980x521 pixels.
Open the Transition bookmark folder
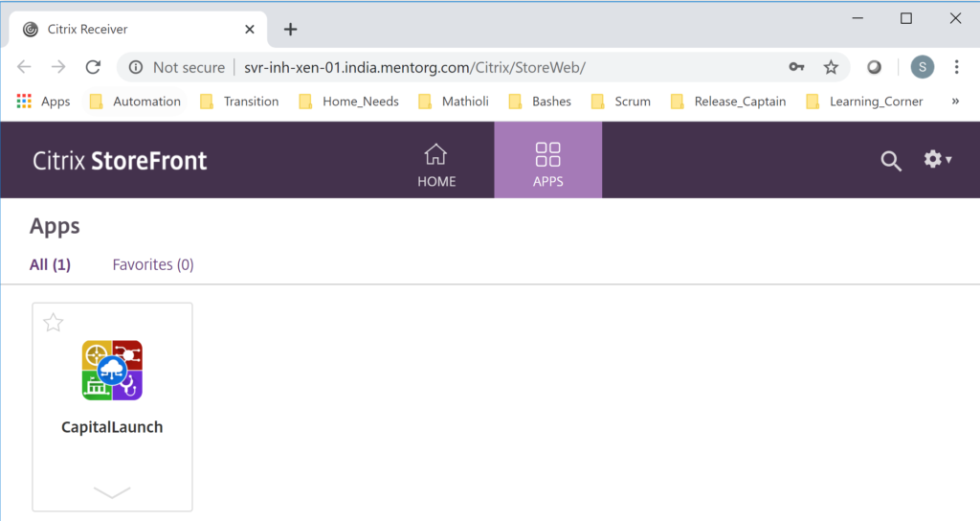tap(239, 102)
